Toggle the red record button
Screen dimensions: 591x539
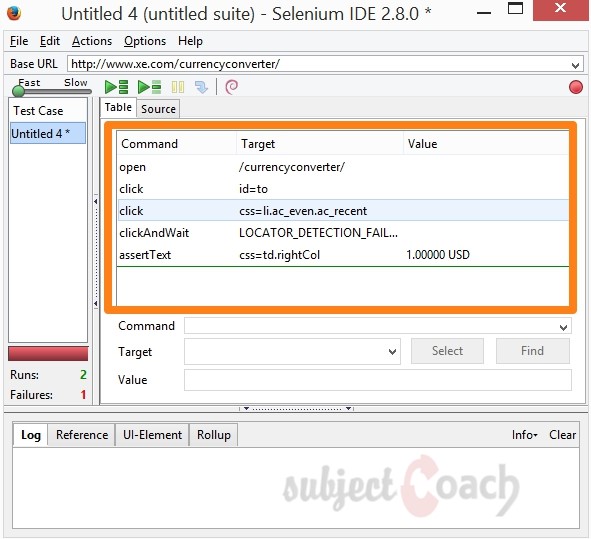pos(576,87)
